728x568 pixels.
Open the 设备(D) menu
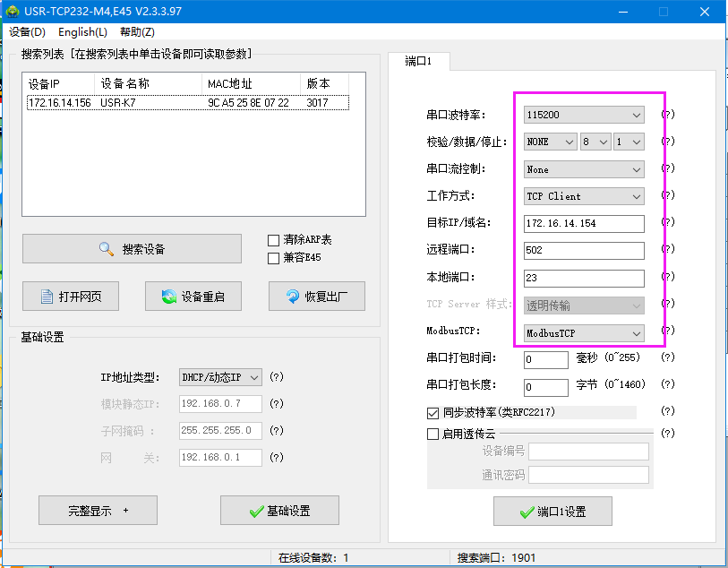point(27,31)
